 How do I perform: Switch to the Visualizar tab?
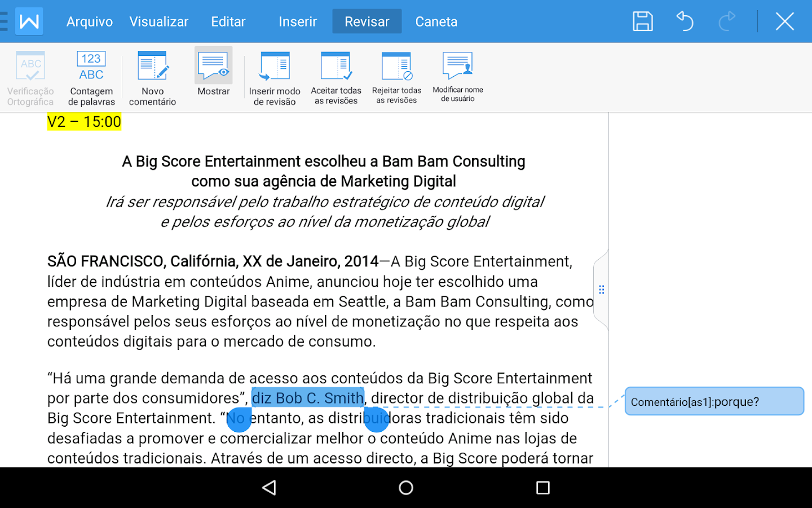(x=159, y=21)
